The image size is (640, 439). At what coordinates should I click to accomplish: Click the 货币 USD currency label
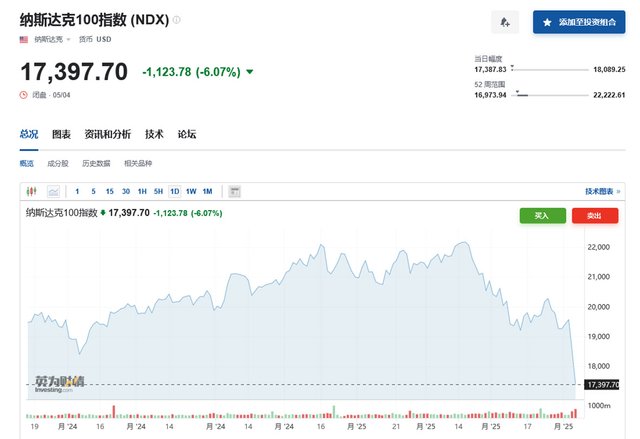pyautogui.click(x=95, y=39)
